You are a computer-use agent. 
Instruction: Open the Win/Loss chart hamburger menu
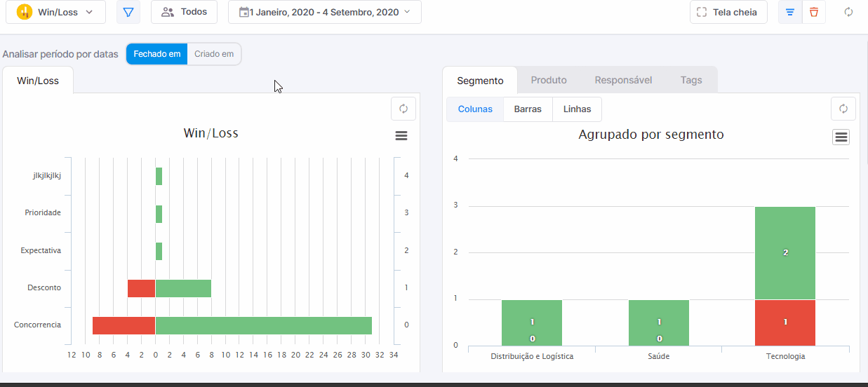(x=401, y=136)
